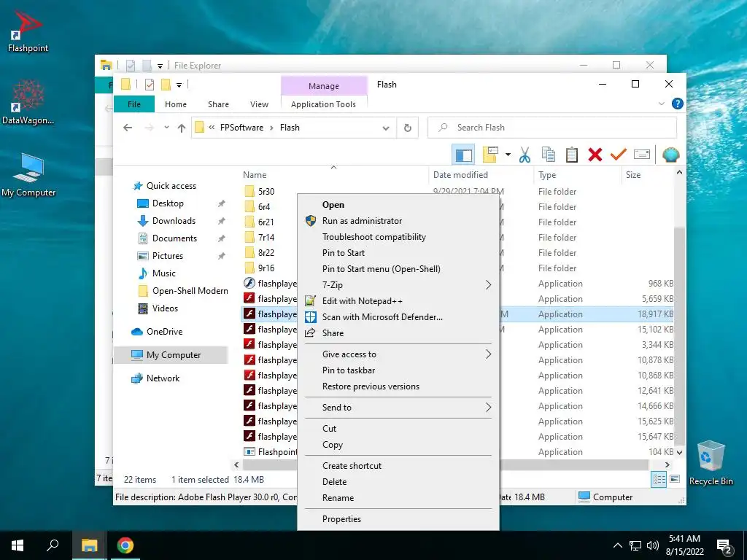This screenshot has height=560, width=747.
Task: Select Downloads in Quick access
Action: click(x=174, y=221)
